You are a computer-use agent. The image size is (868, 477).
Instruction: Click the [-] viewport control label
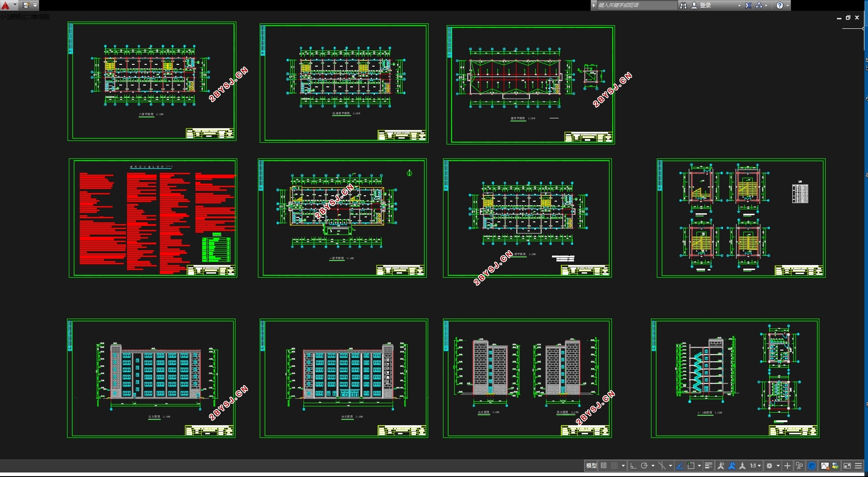coord(5,17)
